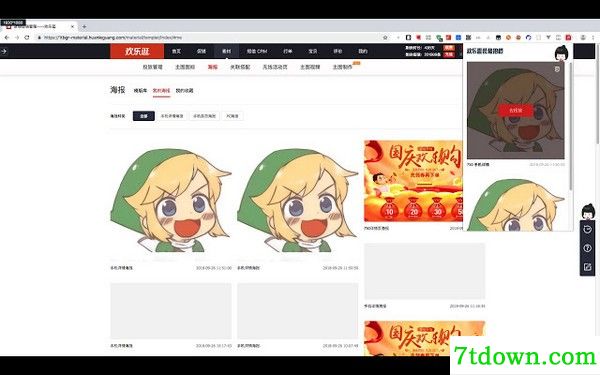This screenshot has width=600, height=375.
Task: Switch to the 模板库 tab
Action: point(140,91)
